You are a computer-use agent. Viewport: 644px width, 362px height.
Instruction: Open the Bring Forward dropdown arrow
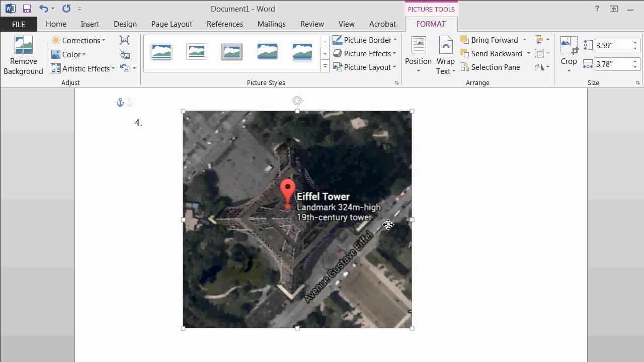tap(524, 40)
